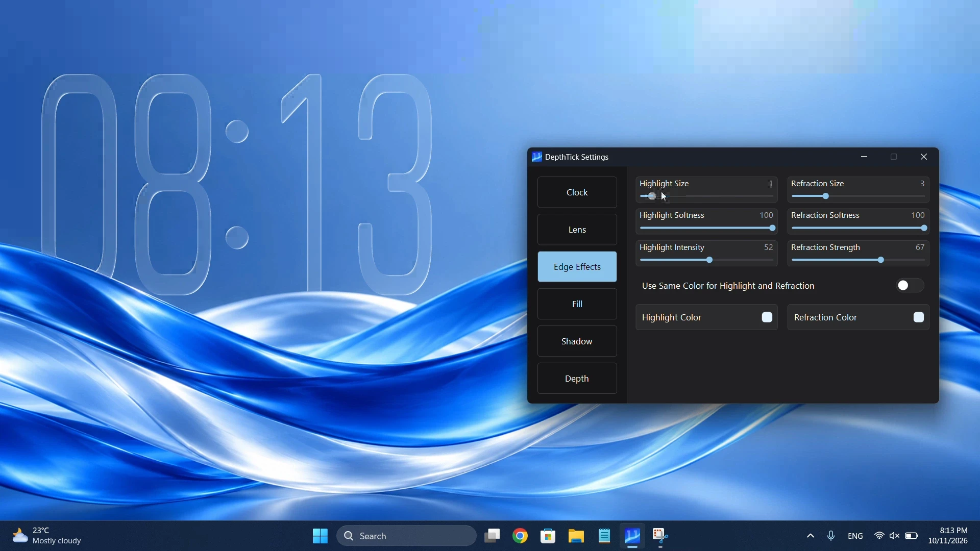
Task: Click the microphone tray icon
Action: [831, 536]
